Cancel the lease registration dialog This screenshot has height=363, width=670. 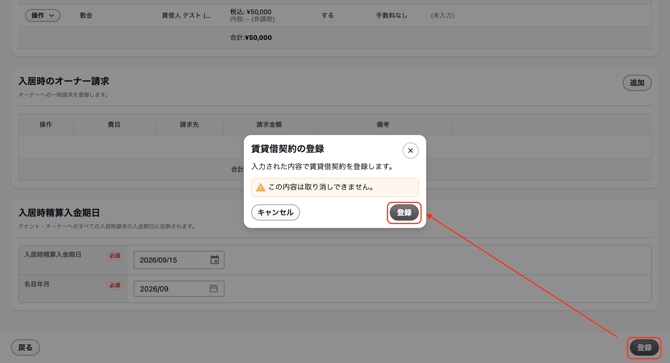tap(276, 212)
